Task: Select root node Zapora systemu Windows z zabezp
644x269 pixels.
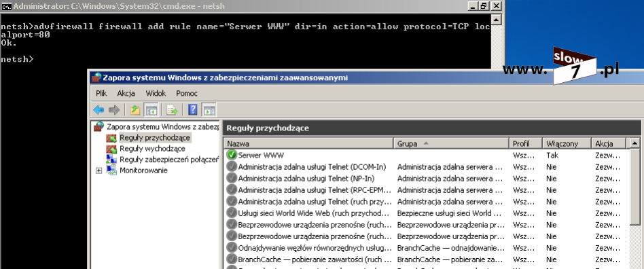Action: [x=162, y=126]
